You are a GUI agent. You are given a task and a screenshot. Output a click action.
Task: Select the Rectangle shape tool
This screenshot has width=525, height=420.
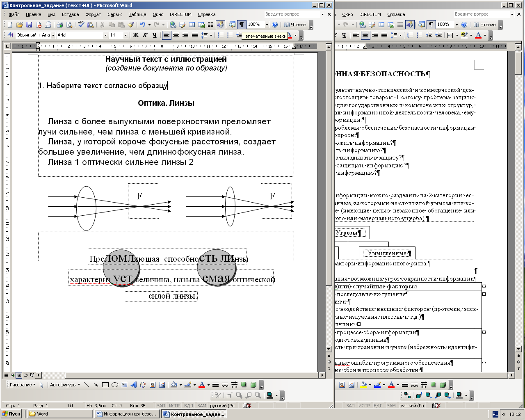pyautogui.click(x=105, y=385)
